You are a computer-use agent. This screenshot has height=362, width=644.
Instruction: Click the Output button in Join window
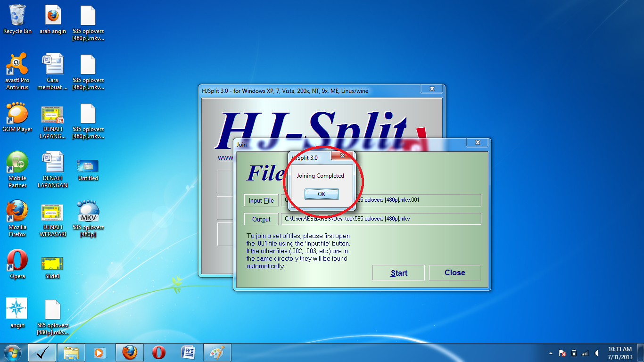(x=261, y=219)
